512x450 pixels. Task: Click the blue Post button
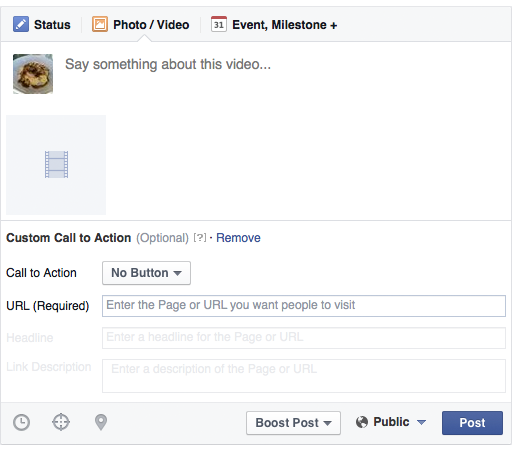point(472,423)
